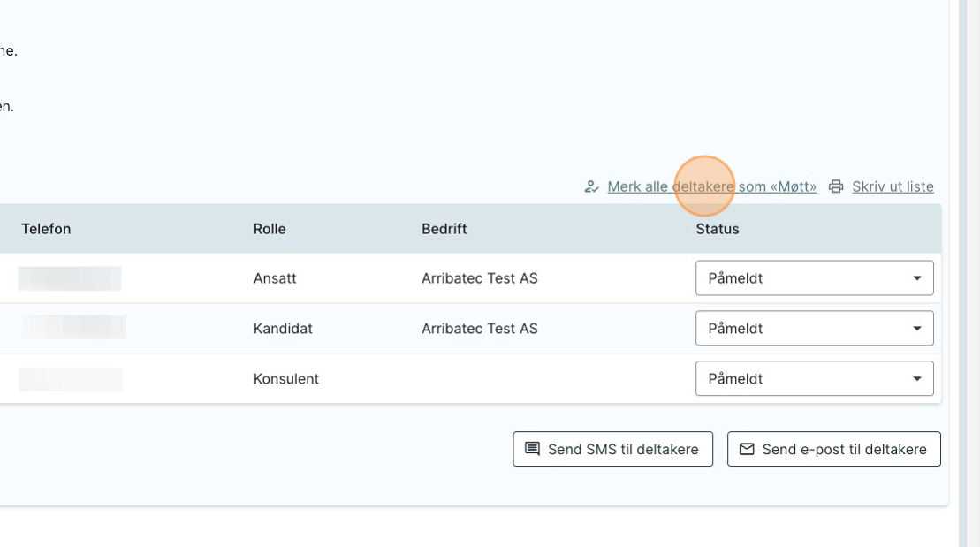Click the Bedrift column header
Screen dimensions: 980x547
coord(444,229)
